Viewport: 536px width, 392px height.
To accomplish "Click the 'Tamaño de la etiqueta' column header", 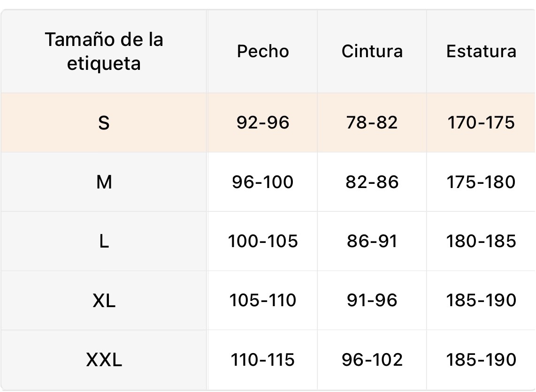I will point(104,51).
